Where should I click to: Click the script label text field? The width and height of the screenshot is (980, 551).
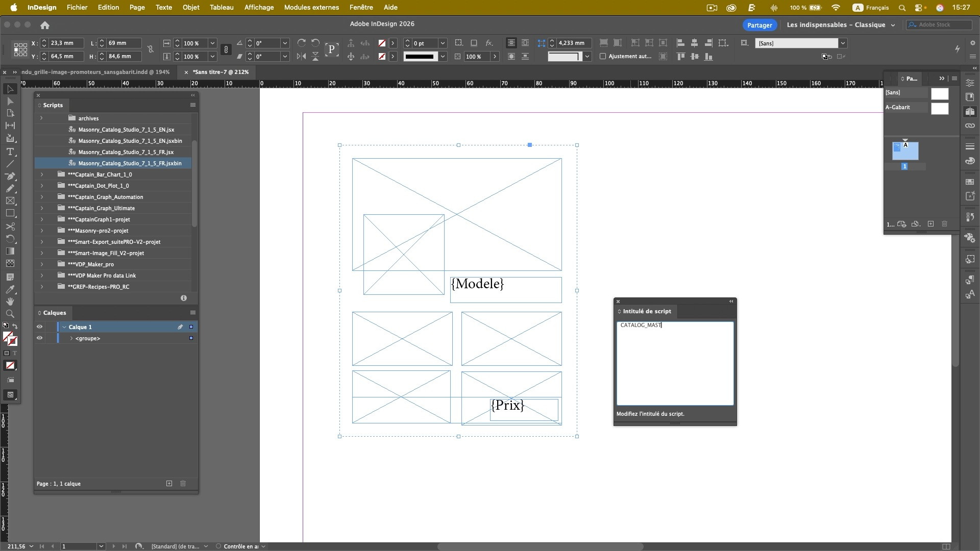[x=675, y=363]
